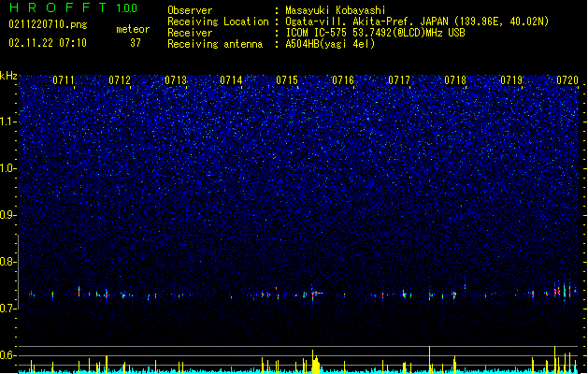Click the 0713 time marker

tap(176, 80)
